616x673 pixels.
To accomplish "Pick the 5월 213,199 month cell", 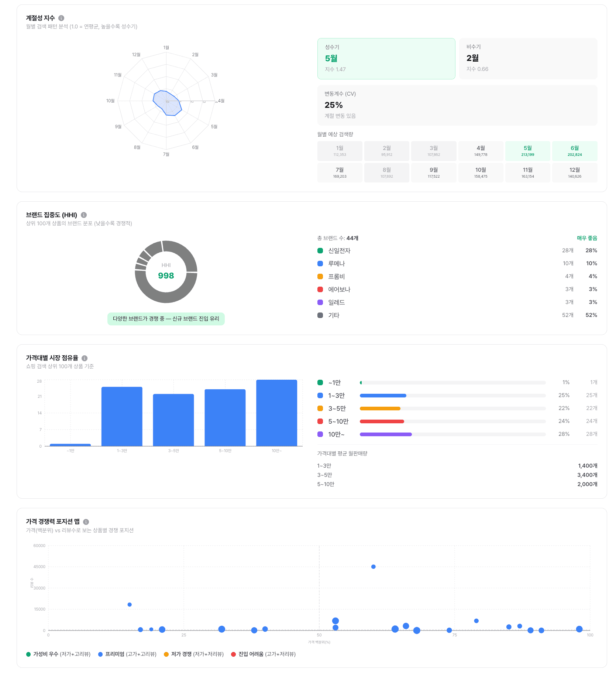I will click(x=528, y=151).
